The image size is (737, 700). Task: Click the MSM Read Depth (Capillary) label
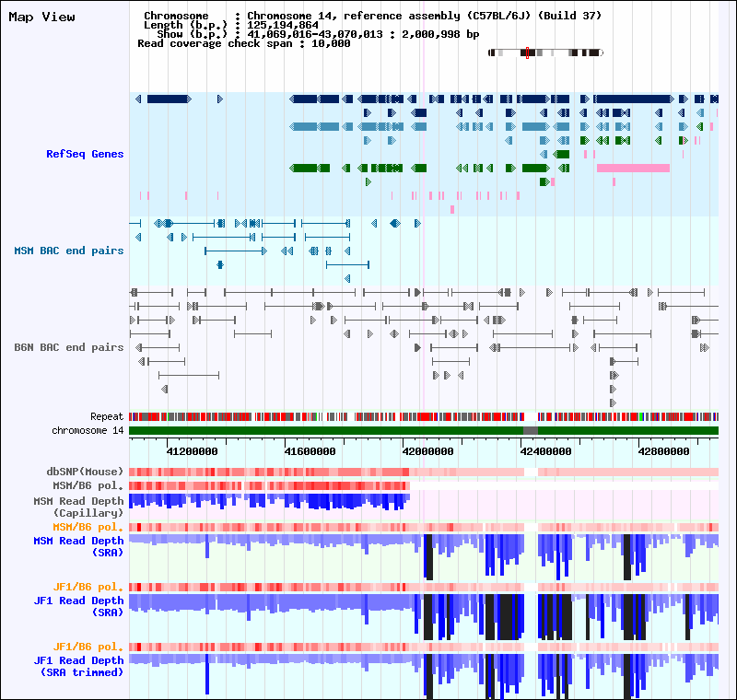[78, 507]
